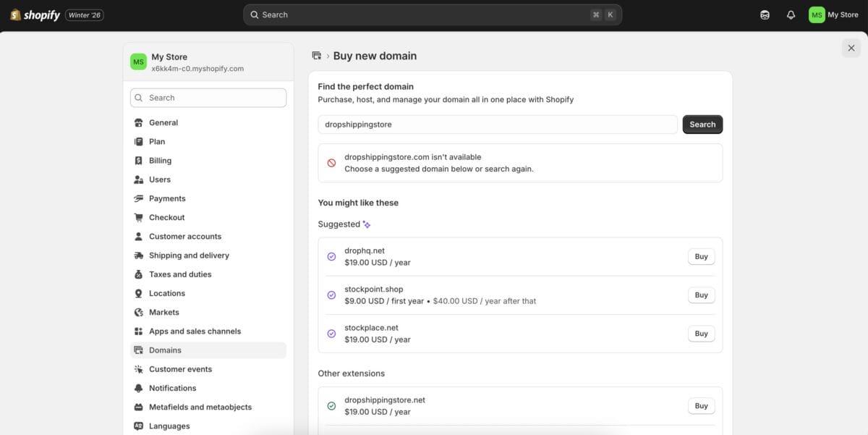Click the Checkout cart icon
This screenshot has width=868, height=435.
pos(138,217)
